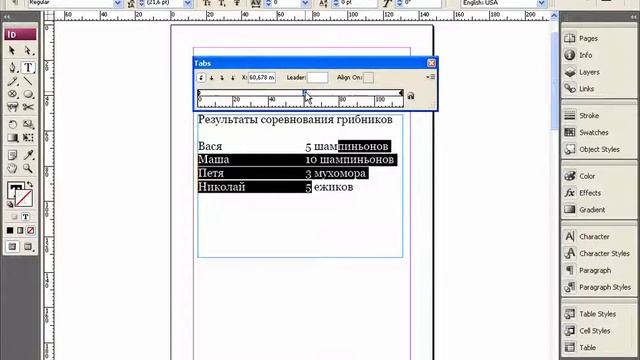The width and height of the screenshot is (640, 360).
Task: Select the Zoom tool
Action: click(28, 168)
